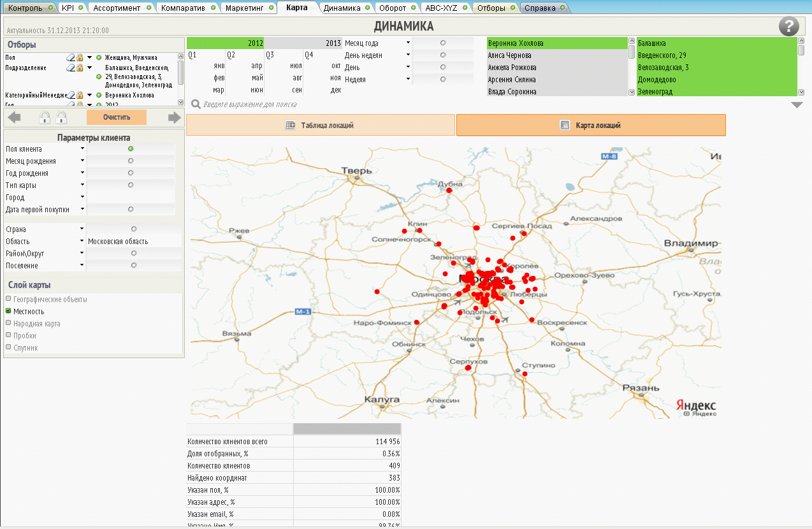Switch to the ABC-XYZ tab
Viewport: 812px width, 529px height.
(x=446, y=8)
